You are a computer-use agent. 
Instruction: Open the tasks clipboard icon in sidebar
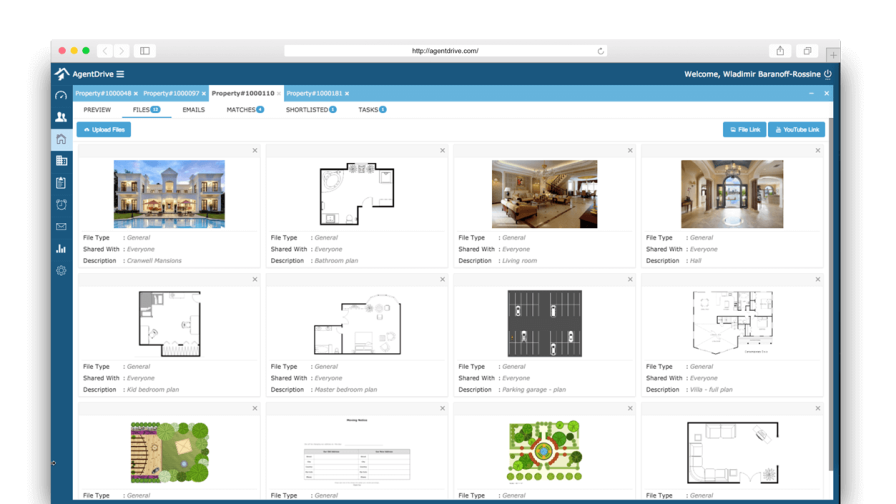tap(61, 183)
